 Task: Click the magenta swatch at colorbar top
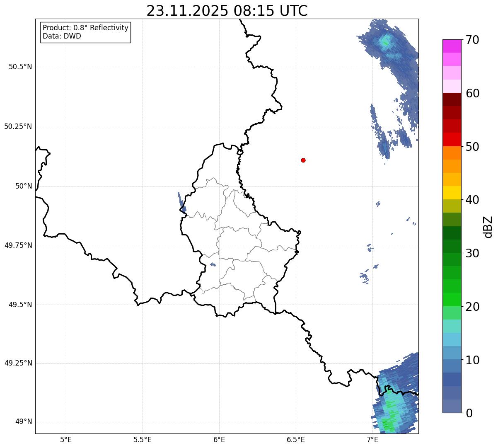coord(452,46)
